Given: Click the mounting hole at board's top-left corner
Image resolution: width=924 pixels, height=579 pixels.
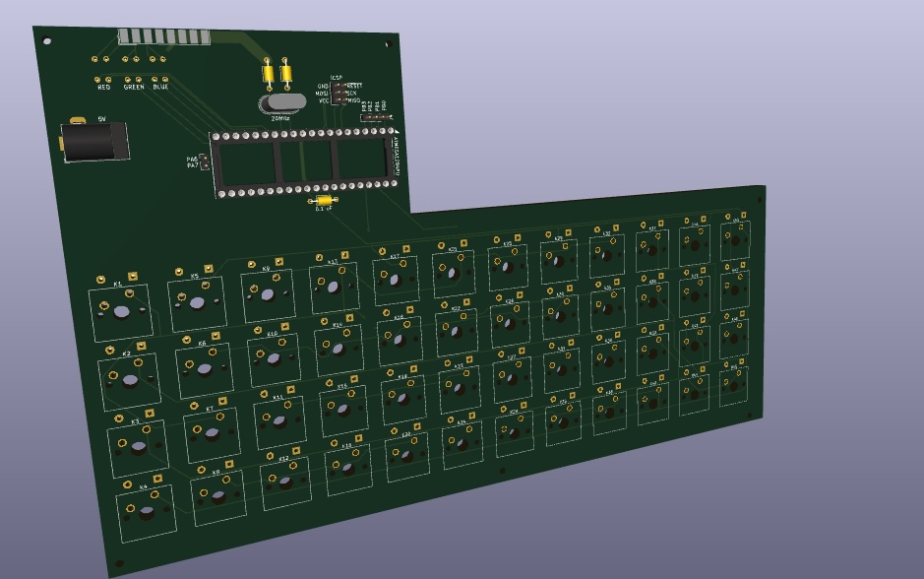Looking at the screenshot, I should click(46, 40).
